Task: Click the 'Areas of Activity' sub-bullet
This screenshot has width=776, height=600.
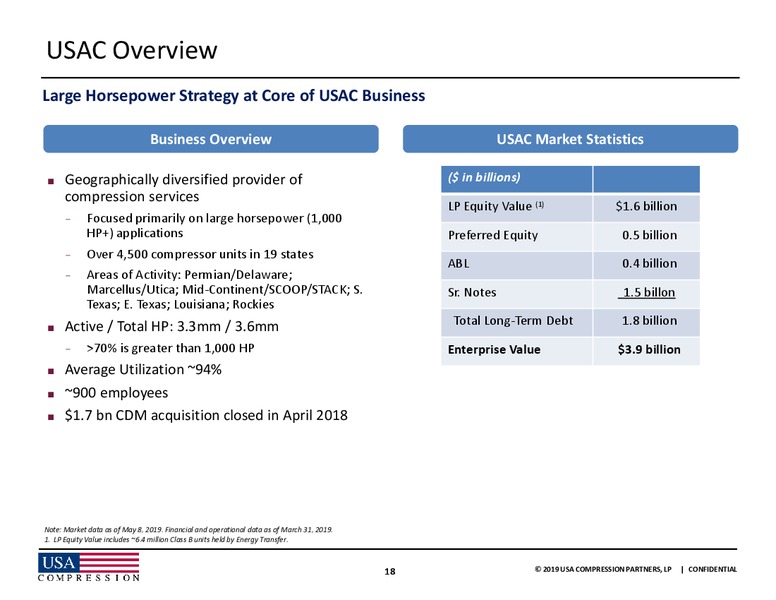Action: (225, 289)
